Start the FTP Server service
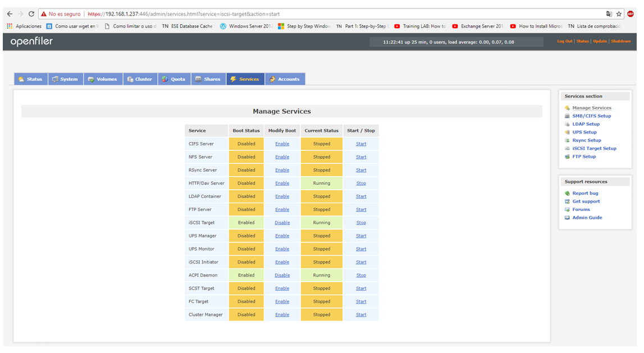Screen dimensions: 644x353 pos(361,209)
